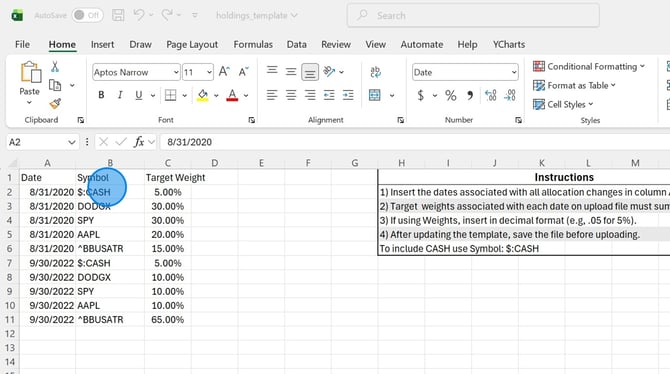This screenshot has width=670, height=374.
Task: Align text right
Action: point(310,95)
